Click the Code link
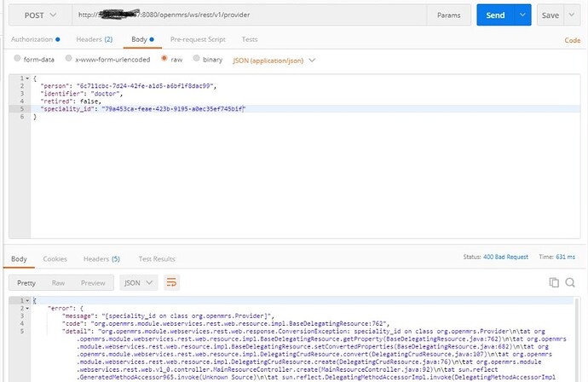Image resolution: width=588 pixels, height=382 pixels. (x=573, y=40)
